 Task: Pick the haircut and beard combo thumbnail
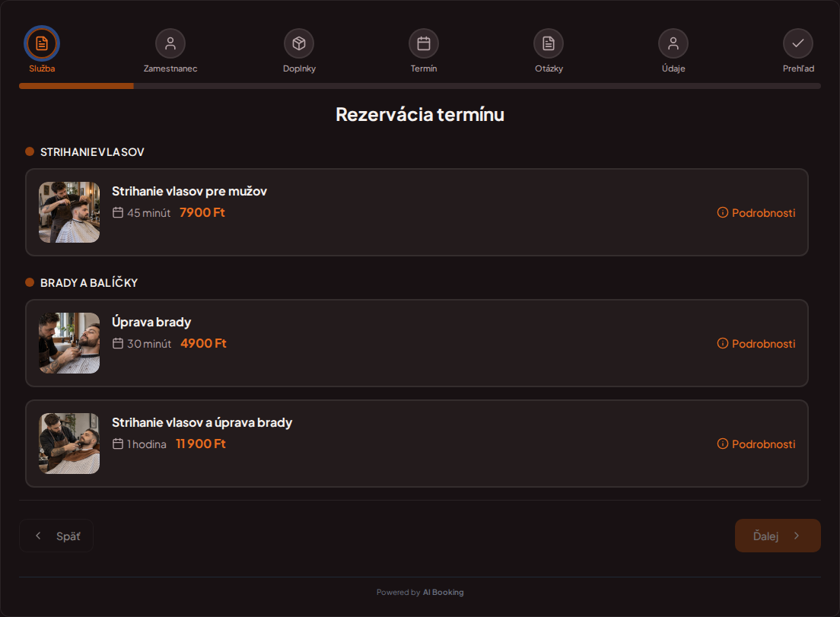[x=69, y=444]
